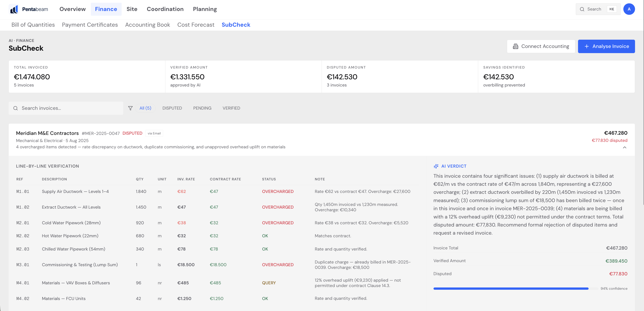Click the Verified Amount €1.331.550 card
This screenshot has width=644, height=311.
click(243, 77)
